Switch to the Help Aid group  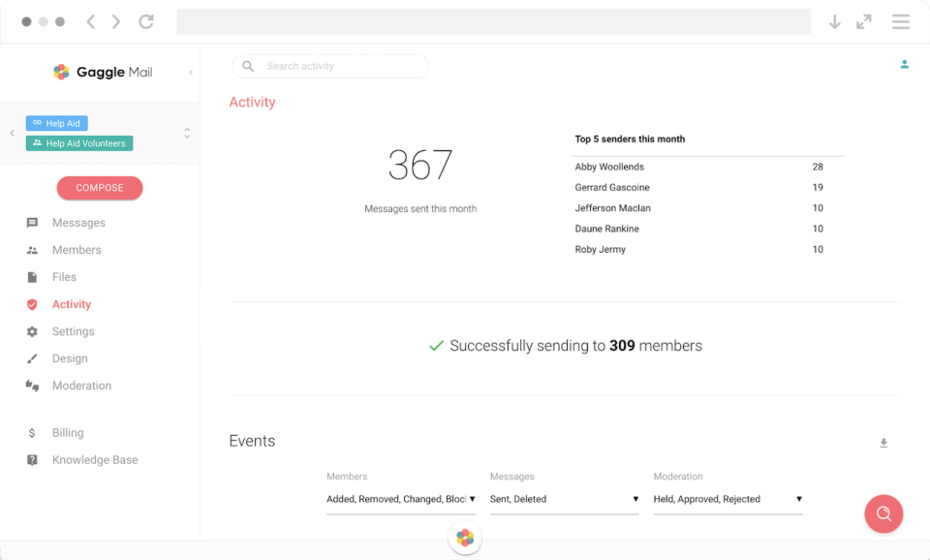56,122
